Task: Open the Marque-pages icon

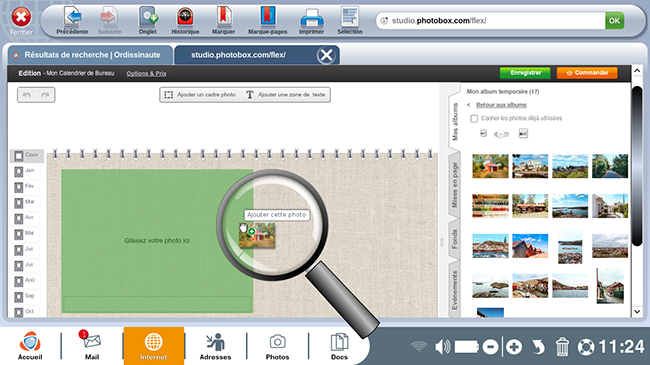Action: pyautogui.click(x=268, y=17)
